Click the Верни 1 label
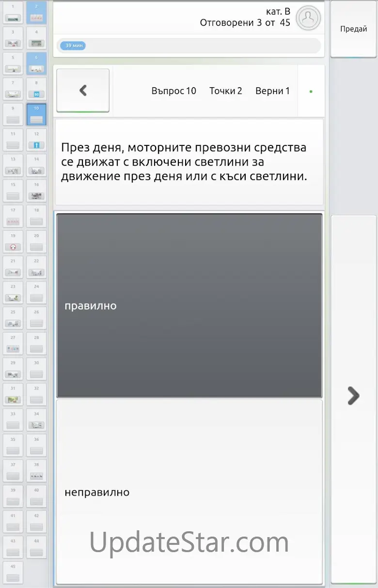The width and height of the screenshot is (378, 588). coord(272,91)
